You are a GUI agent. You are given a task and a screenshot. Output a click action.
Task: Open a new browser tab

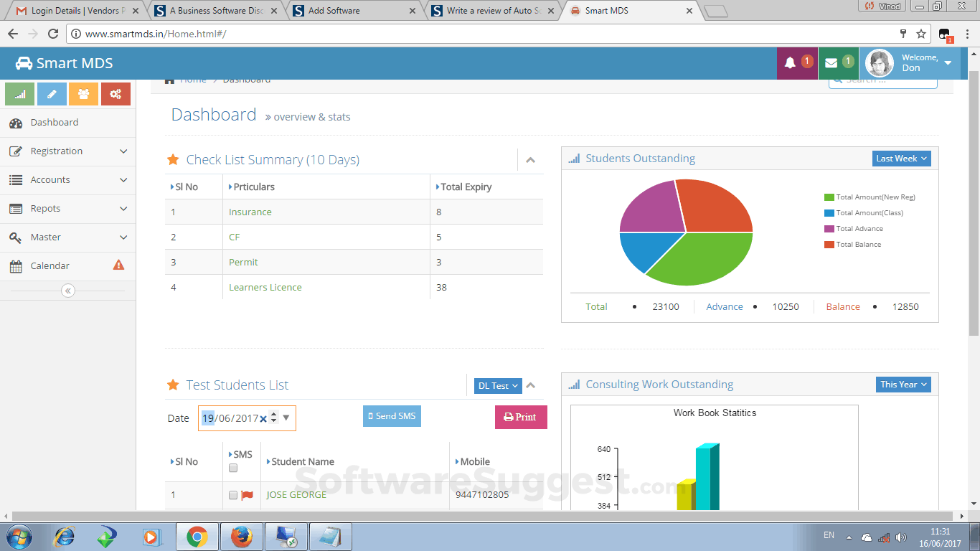[x=715, y=11]
